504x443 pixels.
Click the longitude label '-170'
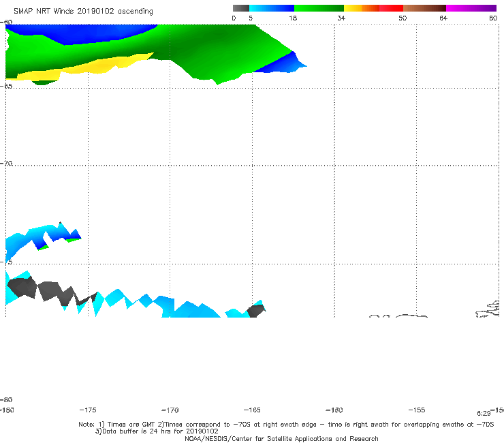(x=170, y=410)
